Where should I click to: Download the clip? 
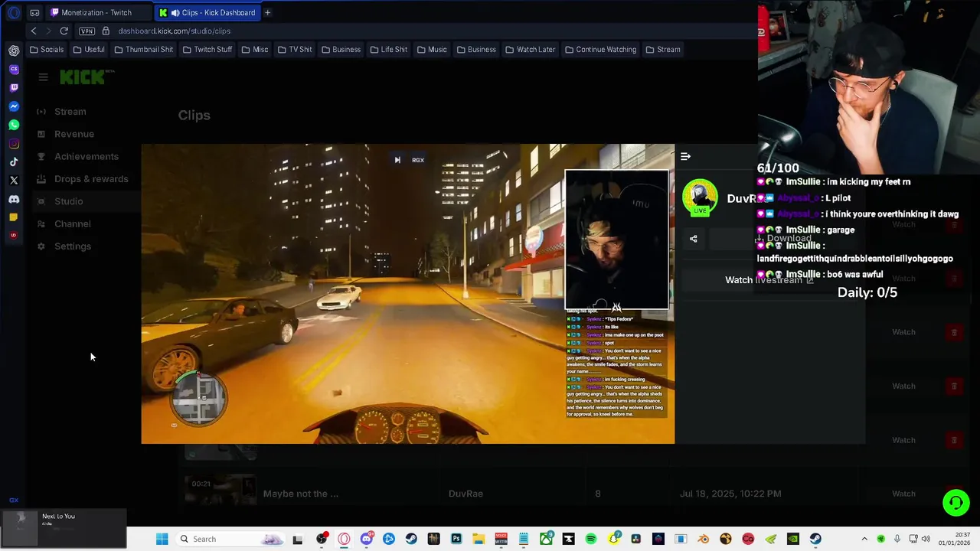(783, 239)
